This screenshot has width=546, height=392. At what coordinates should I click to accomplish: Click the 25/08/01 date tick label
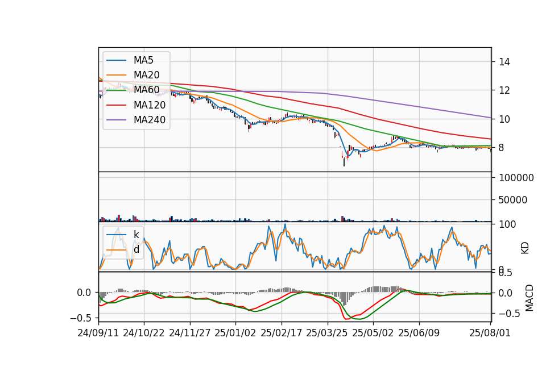[490, 333]
